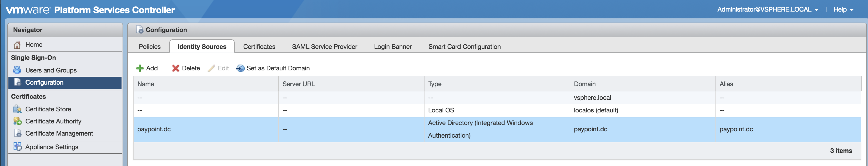The width and height of the screenshot is (868, 166).
Task: Expand the Help dropdown menu
Action: 843,9
